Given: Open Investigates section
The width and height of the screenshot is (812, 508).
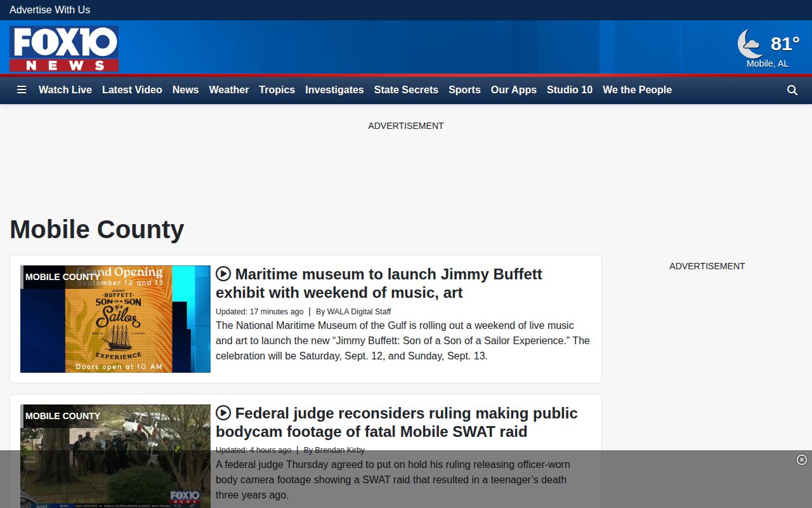Looking at the screenshot, I should click(334, 90).
